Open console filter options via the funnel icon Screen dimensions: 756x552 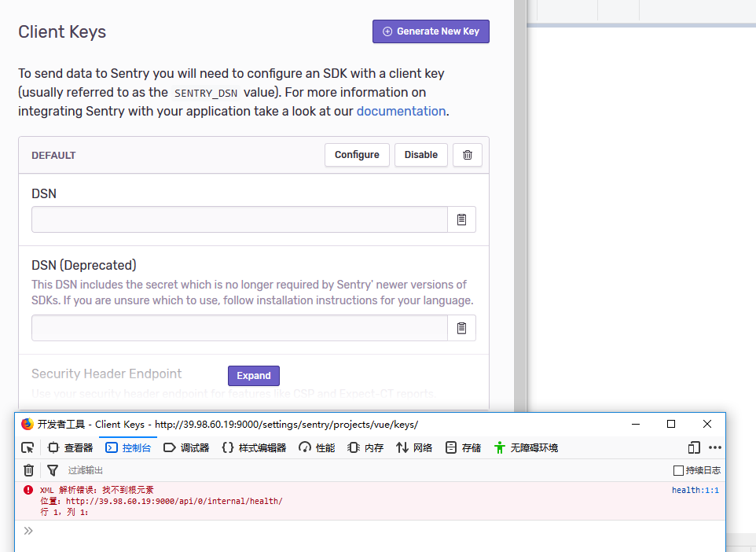tap(52, 469)
